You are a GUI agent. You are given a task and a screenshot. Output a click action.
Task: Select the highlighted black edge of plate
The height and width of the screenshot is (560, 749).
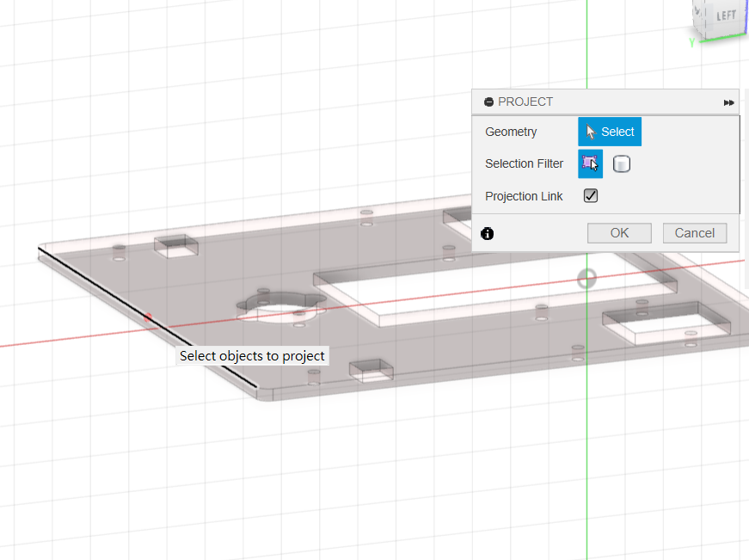pos(146,317)
